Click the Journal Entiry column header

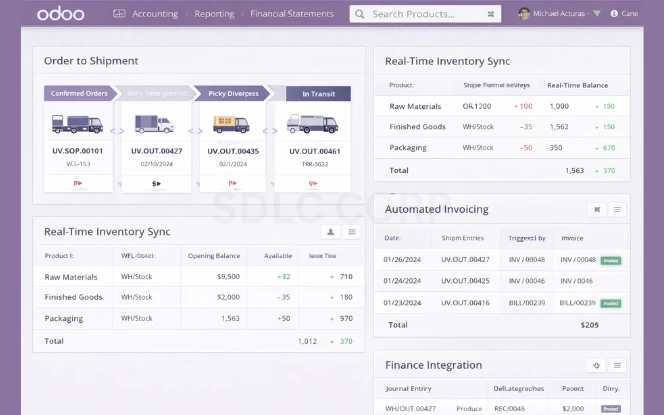[x=408, y=388]
